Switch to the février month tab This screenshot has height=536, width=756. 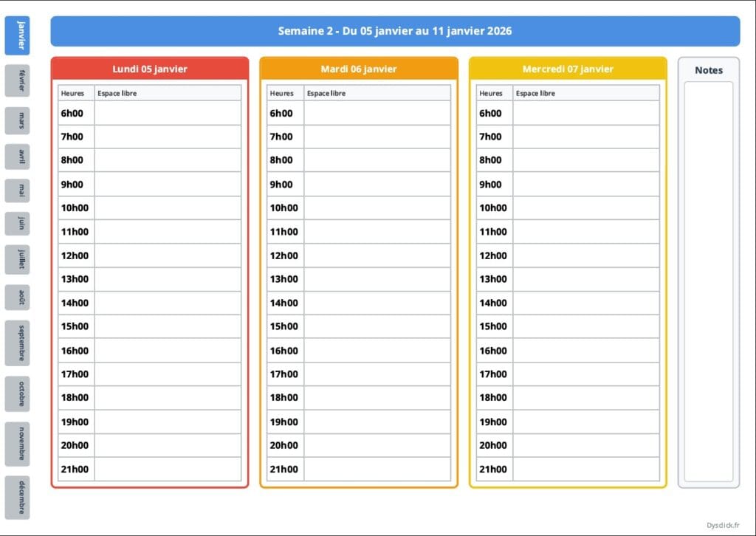click(x=18, y=80)
